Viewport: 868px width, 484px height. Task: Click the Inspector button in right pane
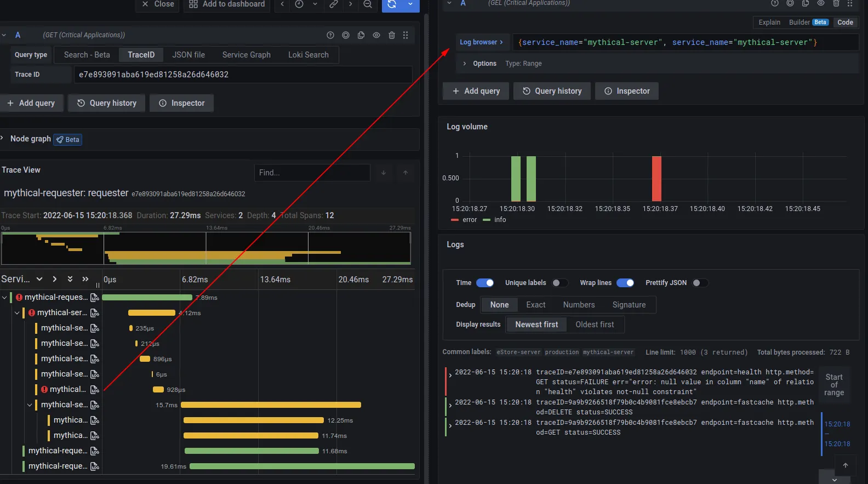coord(627,91)
